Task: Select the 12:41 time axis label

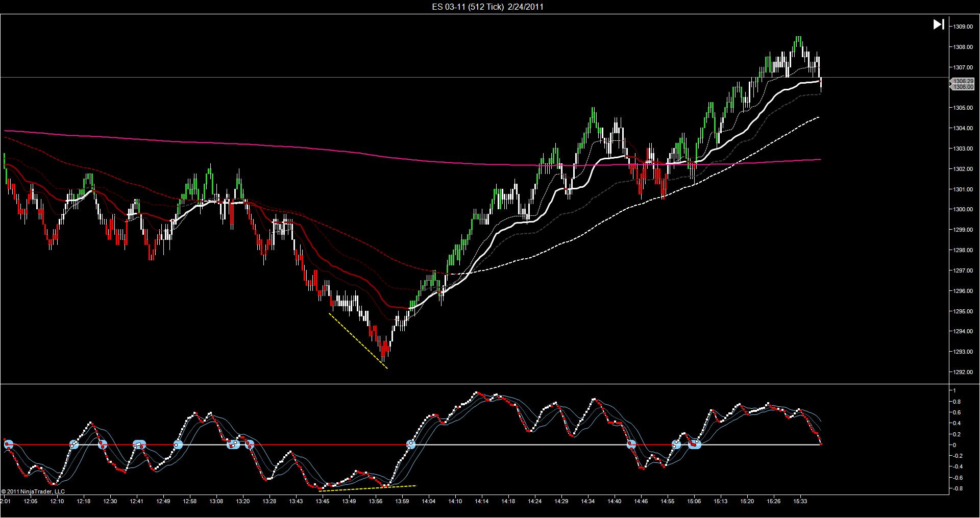Action: [137, 502]
